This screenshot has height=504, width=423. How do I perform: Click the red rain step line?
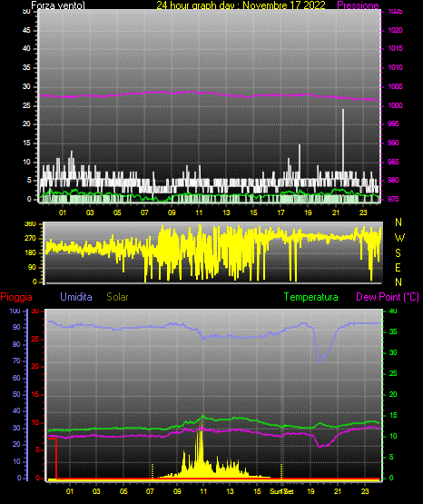pos(56,458)
